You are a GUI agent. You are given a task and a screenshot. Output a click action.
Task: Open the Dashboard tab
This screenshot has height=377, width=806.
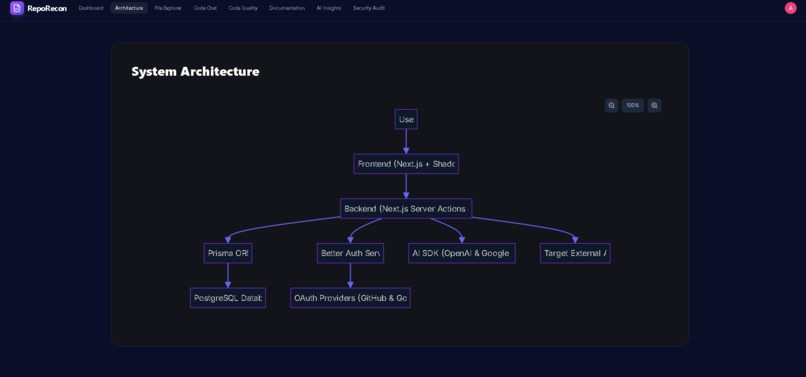[x=91, y=8]
